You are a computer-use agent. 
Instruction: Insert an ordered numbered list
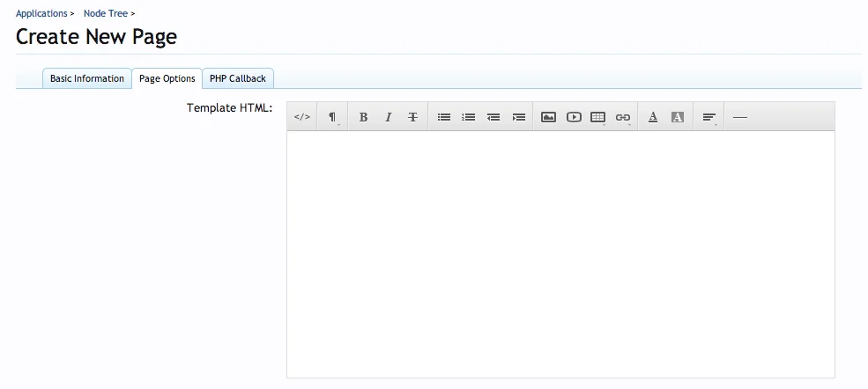click(x=469, y=117)
